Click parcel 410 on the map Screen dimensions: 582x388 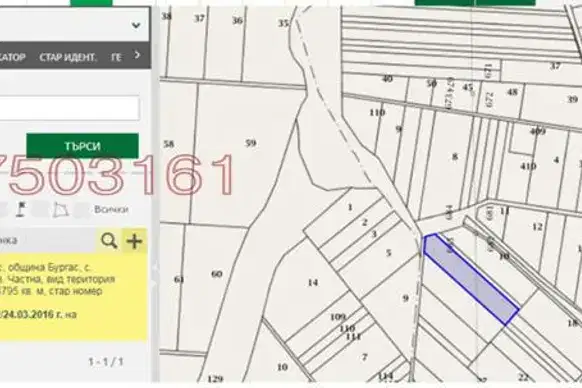point(528,166)
